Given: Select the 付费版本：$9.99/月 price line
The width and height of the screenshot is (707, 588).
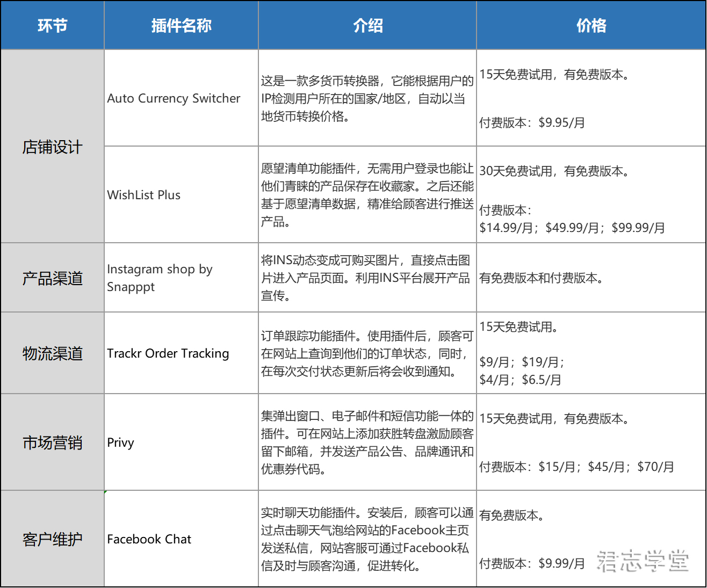Looking at the screenshot, I should point(532,563).
